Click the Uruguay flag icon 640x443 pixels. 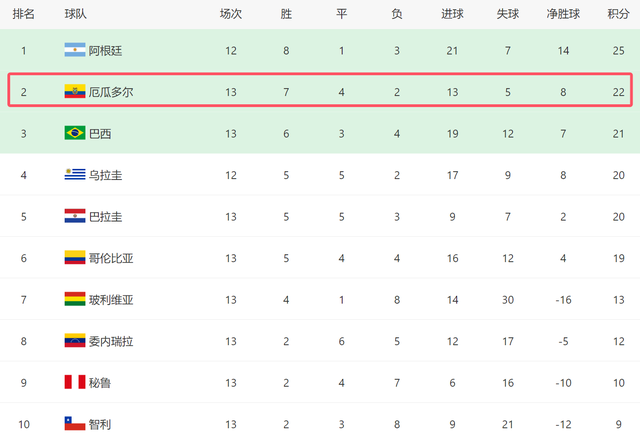[75, 174]
